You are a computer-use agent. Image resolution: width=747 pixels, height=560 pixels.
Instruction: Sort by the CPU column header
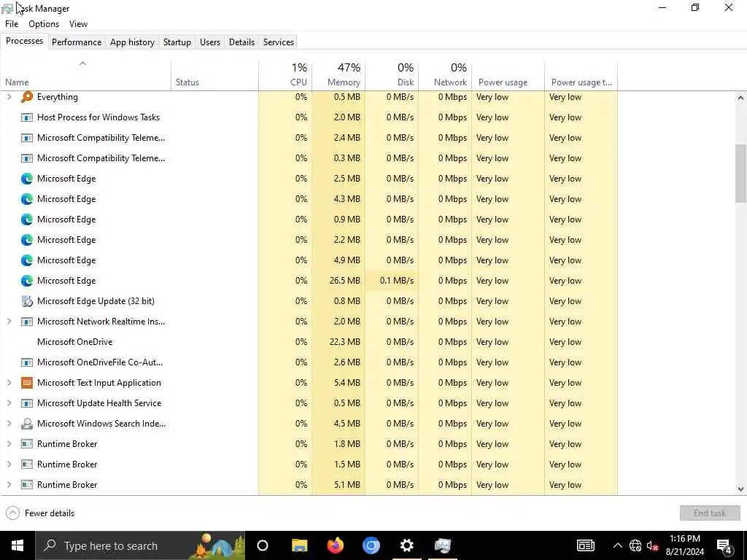[285, 76]
